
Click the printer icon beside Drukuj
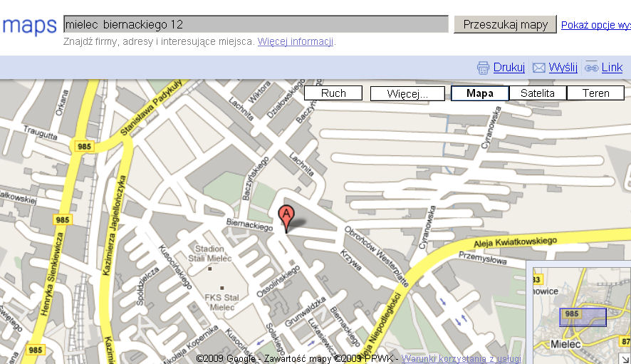(483, 68)
